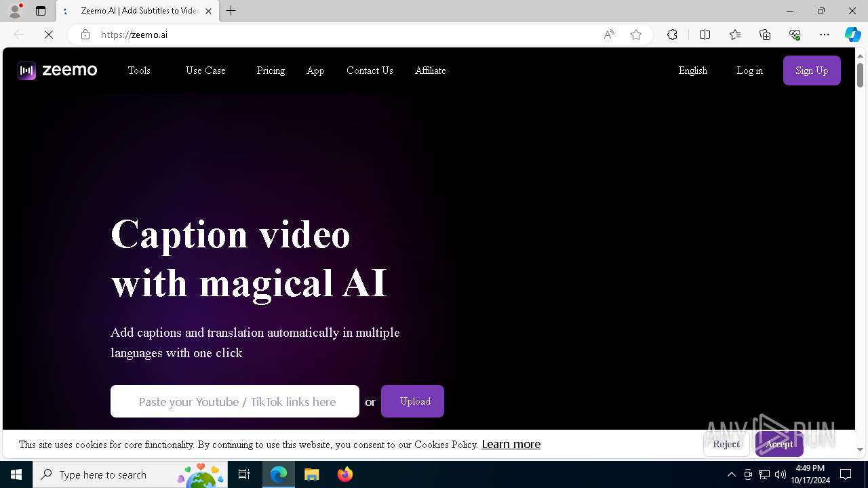This screenshot has height=488, width=868.
Task: Open a new browser tab
Action: pyautogui.click(x=231, y=11)
